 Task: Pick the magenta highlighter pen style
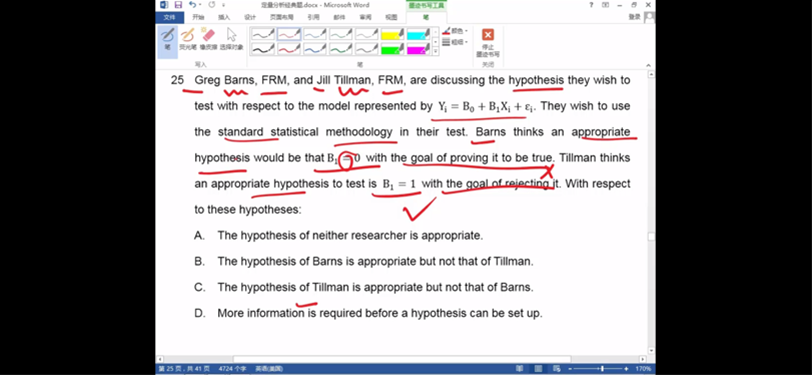[x=418, y=49]
